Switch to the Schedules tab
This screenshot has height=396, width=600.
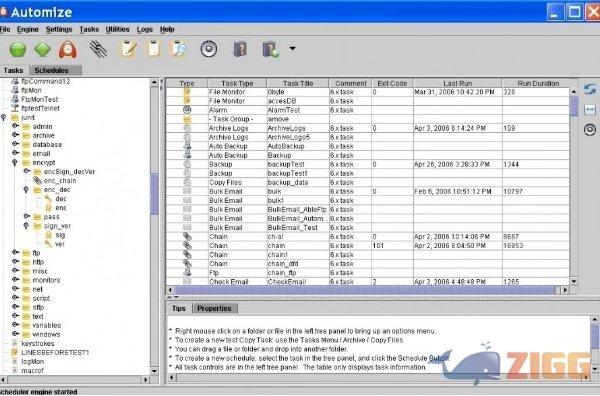pyautogui.click(x=52, y=70)
